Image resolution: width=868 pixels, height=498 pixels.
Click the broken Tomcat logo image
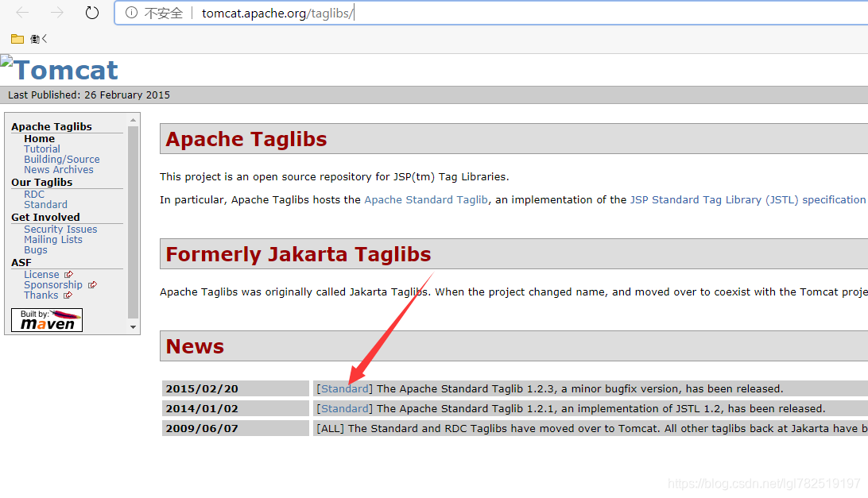coord(6,61)
